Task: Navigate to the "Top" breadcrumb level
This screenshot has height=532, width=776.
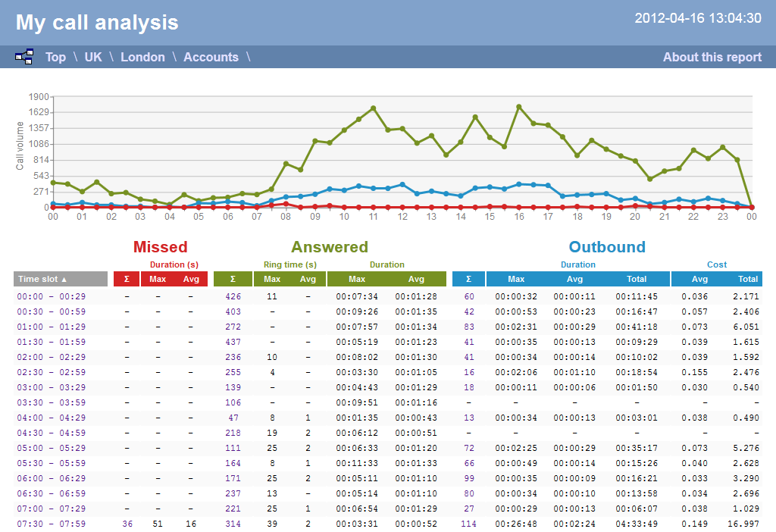Action: [x=55, y=57]
